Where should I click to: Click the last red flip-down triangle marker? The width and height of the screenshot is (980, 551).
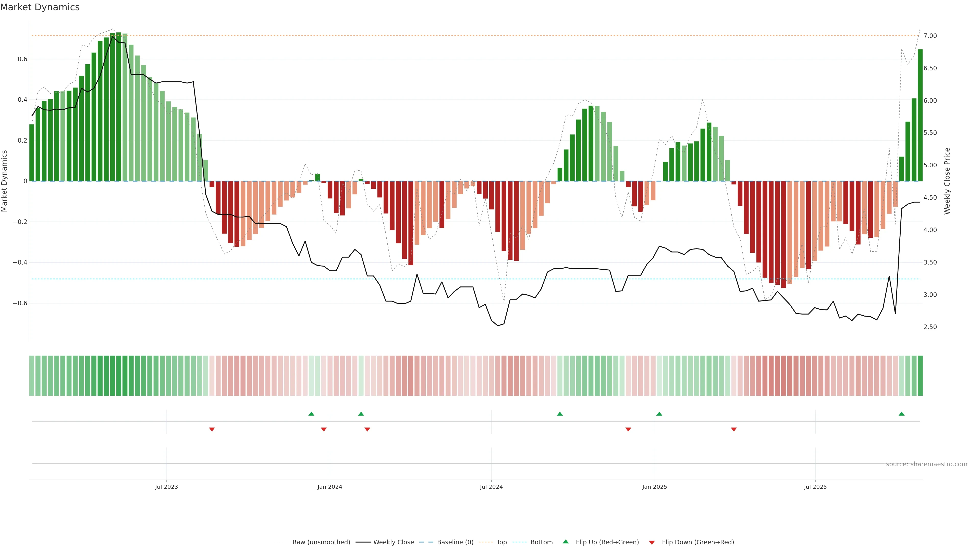(x=734, y=429)
